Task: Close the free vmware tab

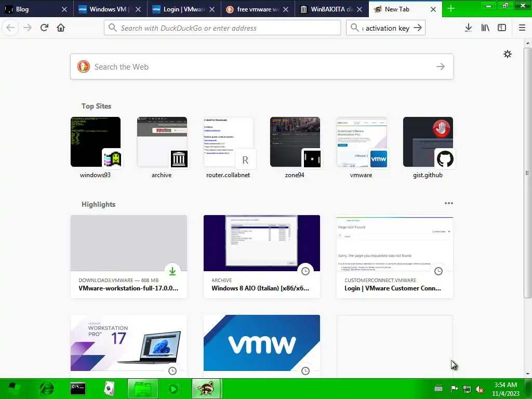Action: pos(286,9)
